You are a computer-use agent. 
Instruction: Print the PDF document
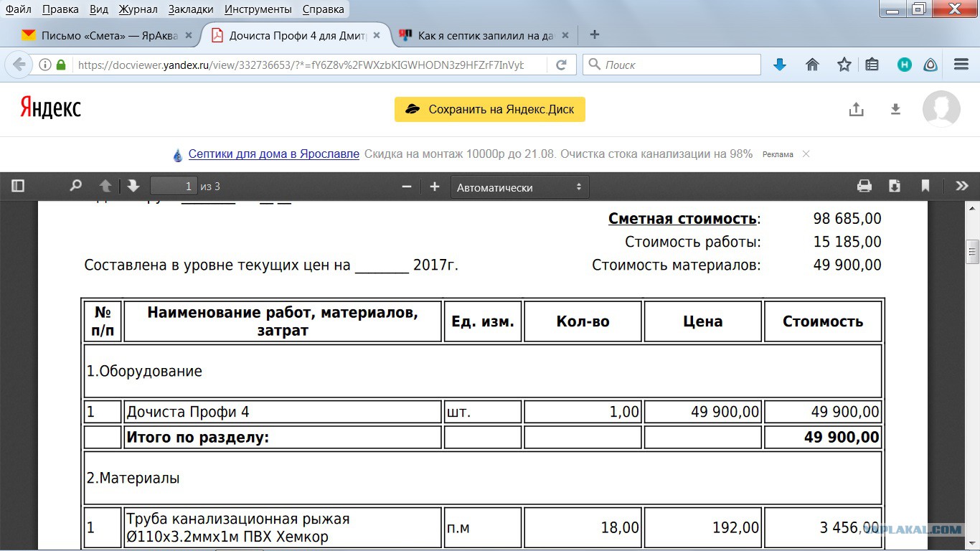(x=864, y=186)
